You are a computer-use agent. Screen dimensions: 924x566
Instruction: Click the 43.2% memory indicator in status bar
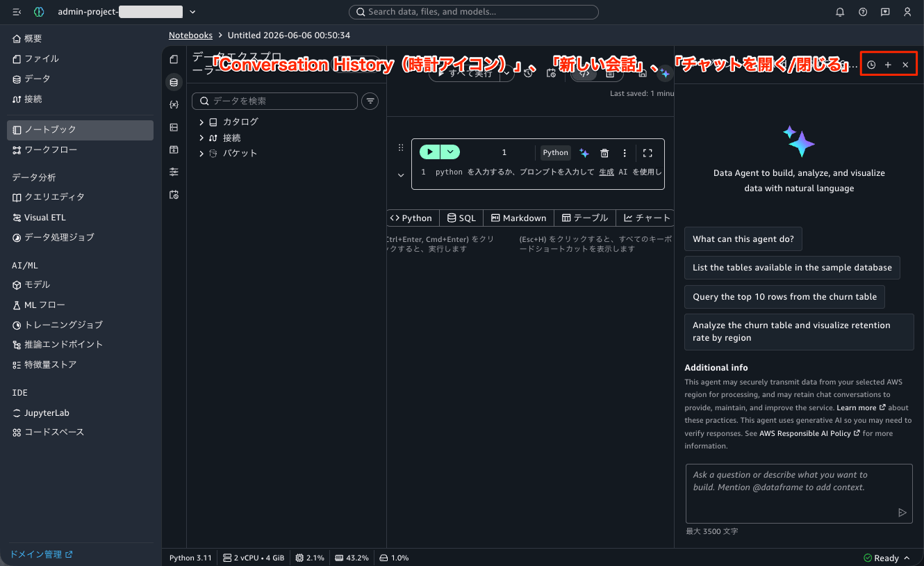(352, 558)
